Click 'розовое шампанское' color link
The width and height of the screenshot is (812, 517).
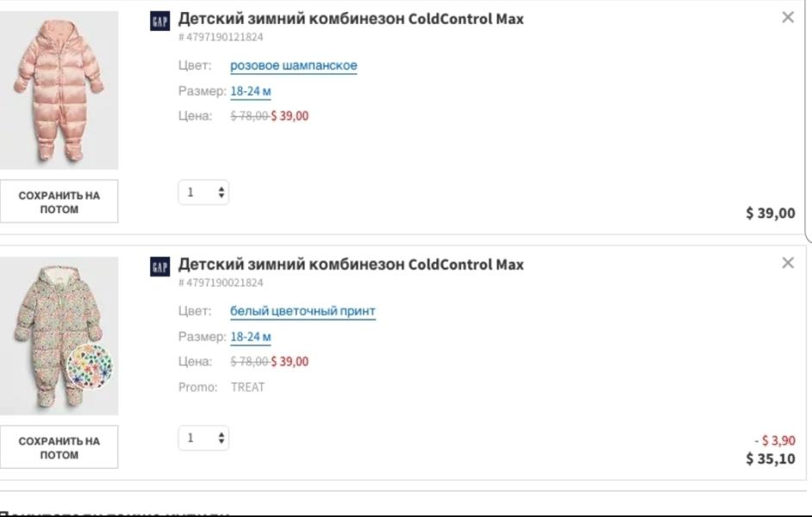coord(294,65)
